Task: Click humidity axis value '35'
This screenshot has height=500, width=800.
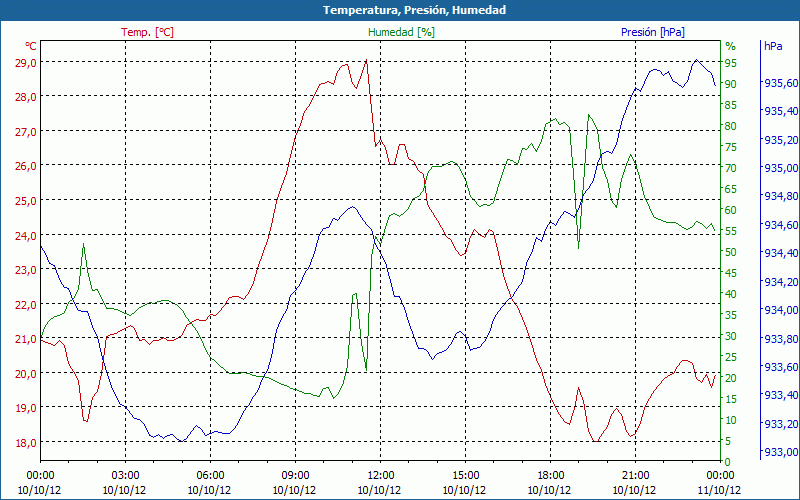Action: tap(731, 315)
